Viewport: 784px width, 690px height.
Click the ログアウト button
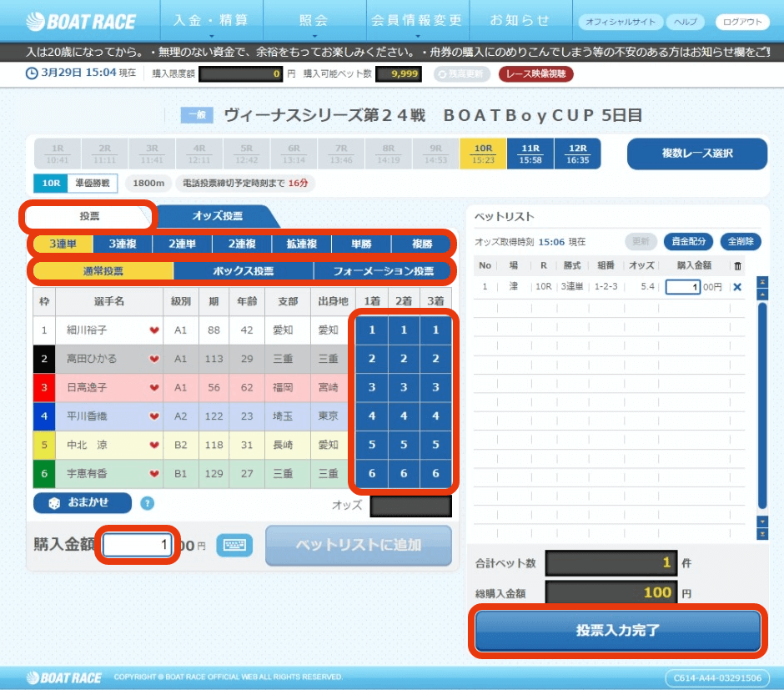(x=742, y=22)
